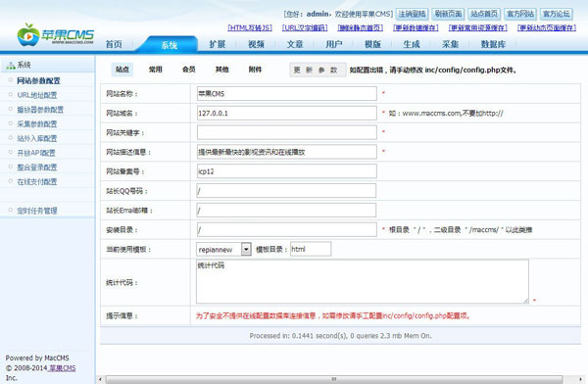This screenshot has height=384, width=588.
Task: Select the 站点 settings sub-tab
Action: pos(122,70)
